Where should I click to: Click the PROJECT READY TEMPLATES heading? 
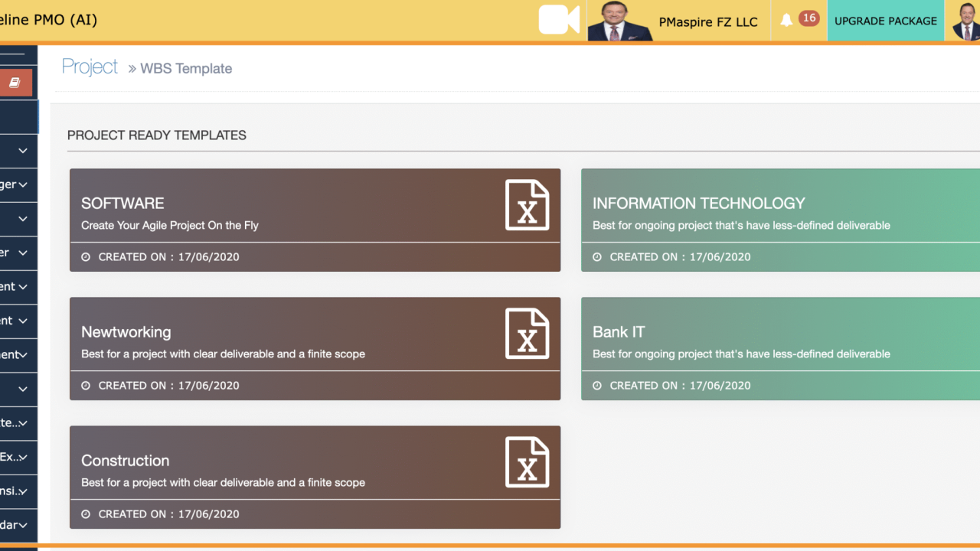(157, 135)
